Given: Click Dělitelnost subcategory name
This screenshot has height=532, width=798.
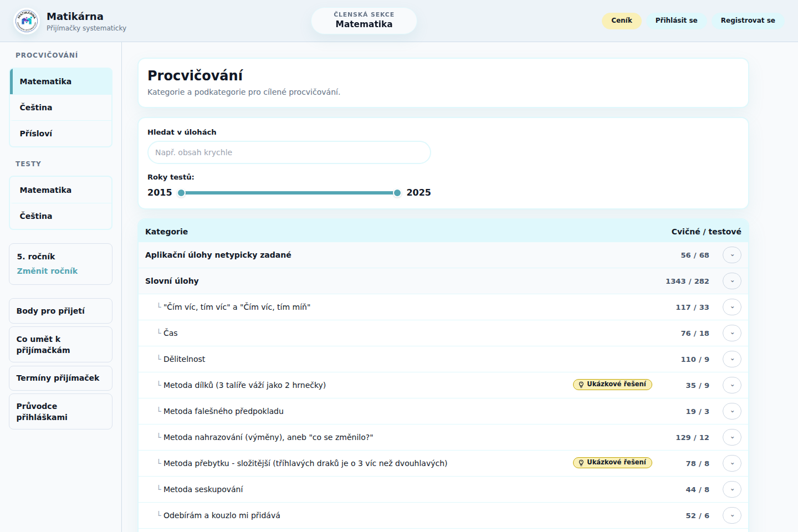Looking at the screenshot, I should pos(184,359).
